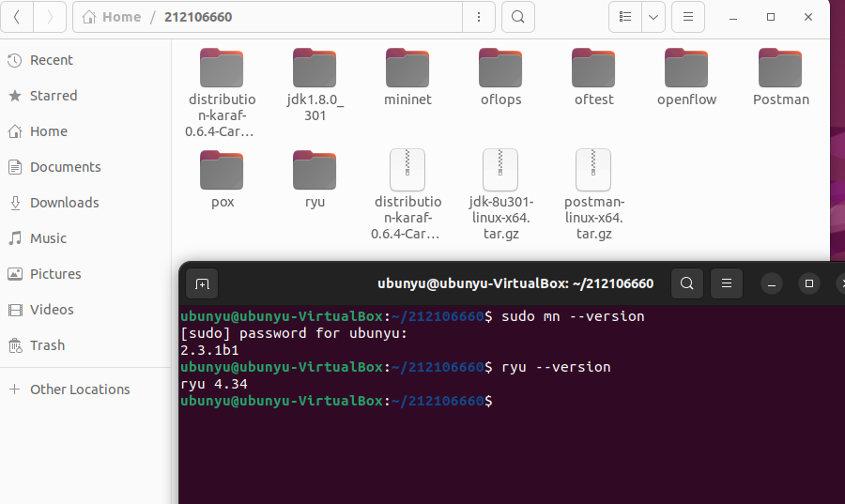Open the path options three-dot menu
The height and width of the screenshot is (504, 845).
(479, 17)
